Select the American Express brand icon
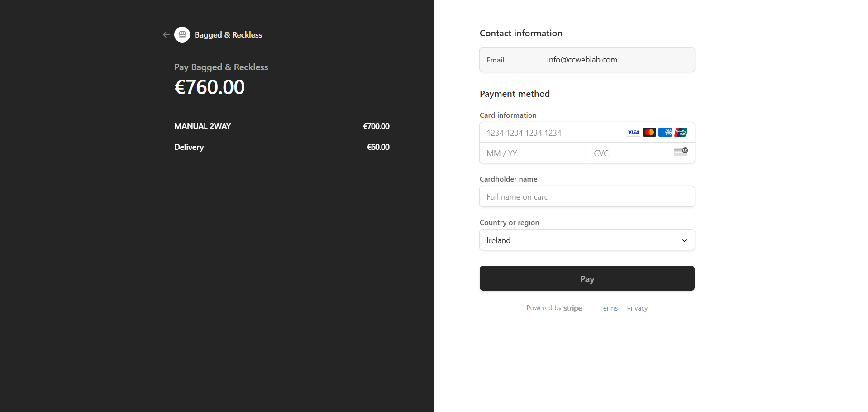 (665, 132)
